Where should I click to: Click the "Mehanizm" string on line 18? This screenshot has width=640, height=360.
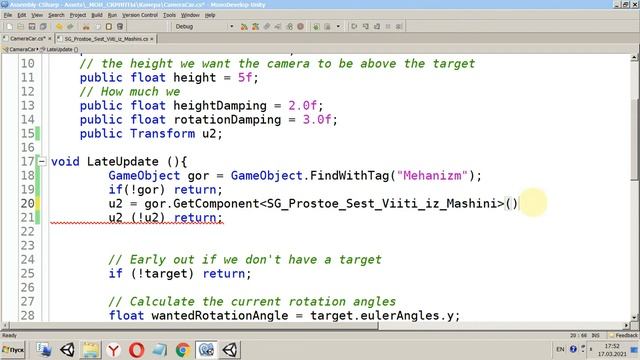coord(432,176)
